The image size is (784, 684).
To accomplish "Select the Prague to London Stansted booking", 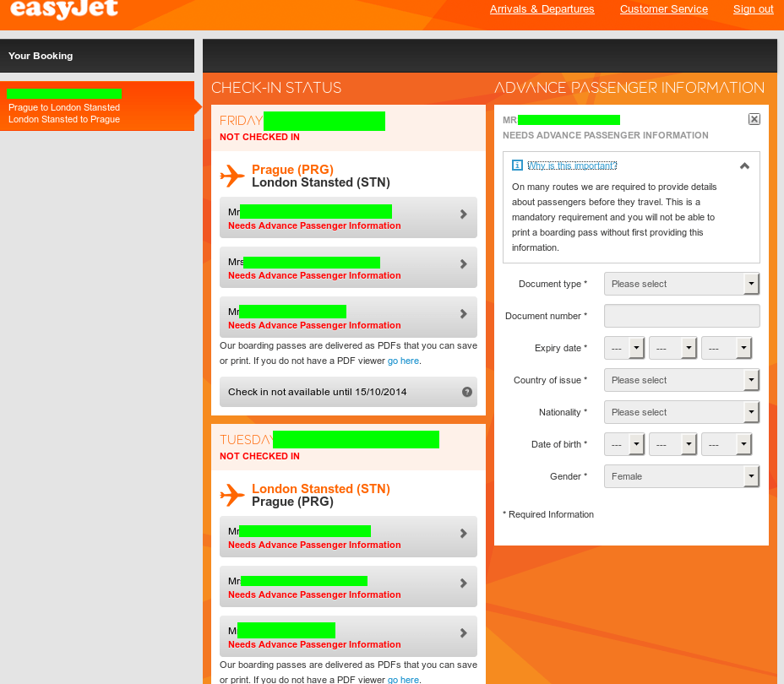I will [97, 107].
